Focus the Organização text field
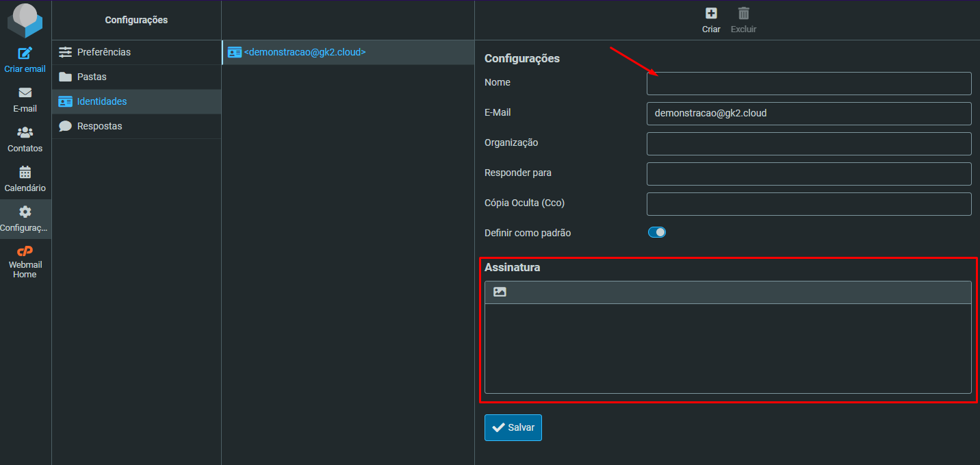 pos(808,144)
